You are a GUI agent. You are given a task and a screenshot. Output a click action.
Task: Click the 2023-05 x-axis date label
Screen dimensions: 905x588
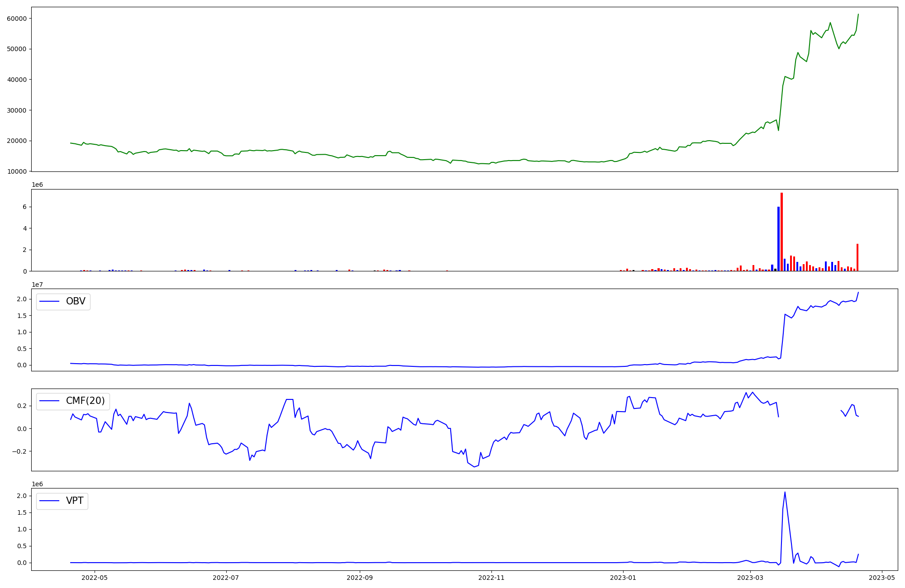[882, 578]
